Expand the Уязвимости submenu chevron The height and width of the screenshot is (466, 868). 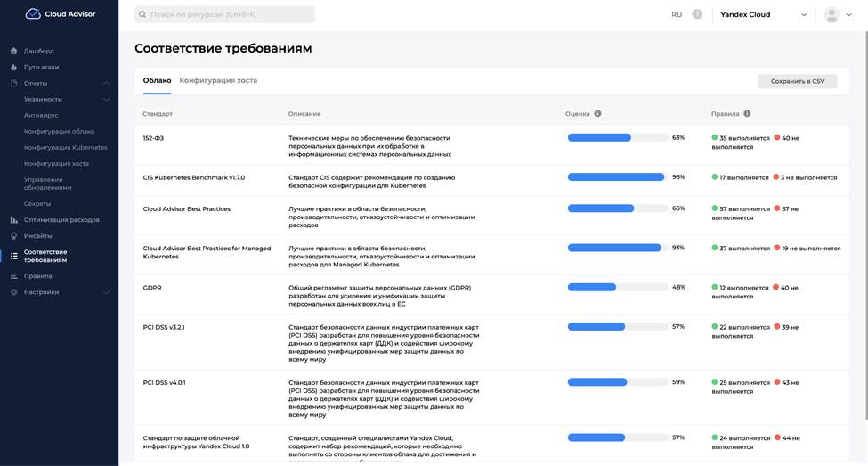[107, 100]
